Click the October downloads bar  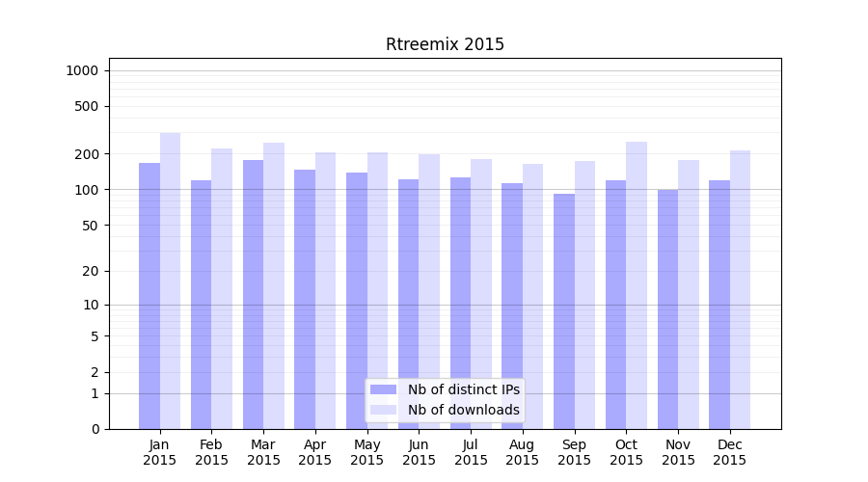tap(636, 285)
